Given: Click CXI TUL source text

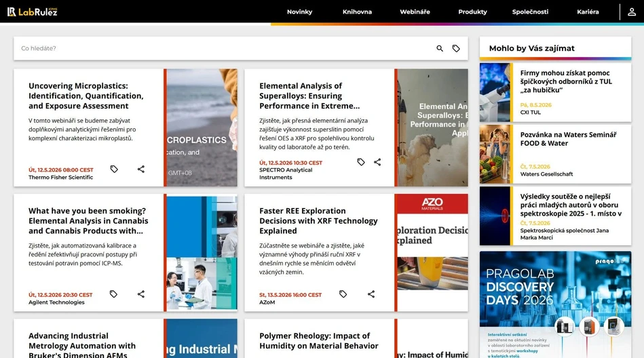Looking at the screenshot, I should 530,112.
